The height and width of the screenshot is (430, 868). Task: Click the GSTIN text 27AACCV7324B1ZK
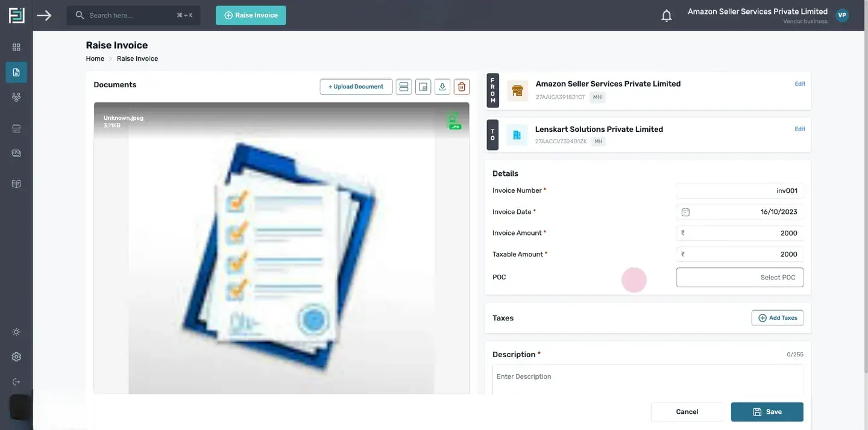pyautogui.click(x=561, y=142)
